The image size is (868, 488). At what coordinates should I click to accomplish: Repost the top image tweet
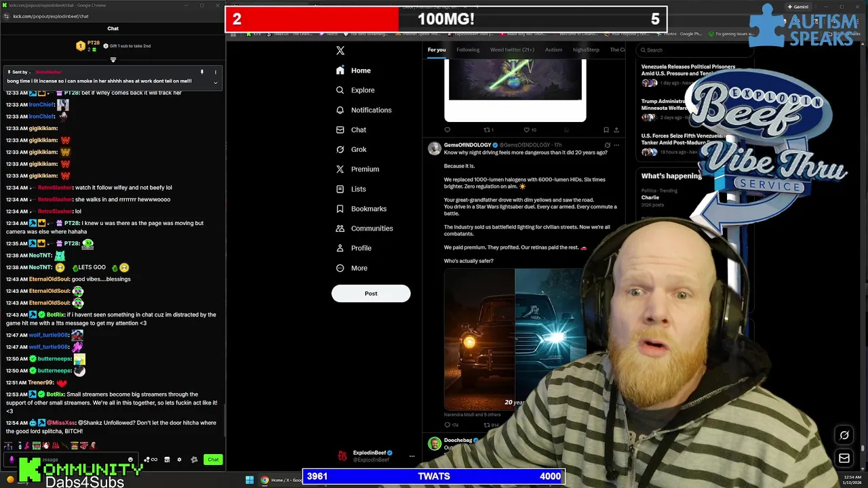point(486,129)
